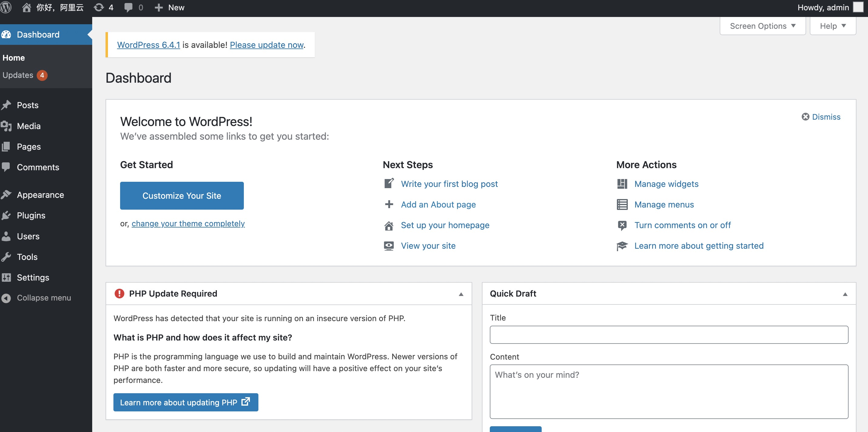Image resolution: width=868 pixels, height=432 pixels.
Task: Open the WordPress 6.4.1 link
Action: pos(149,45)
